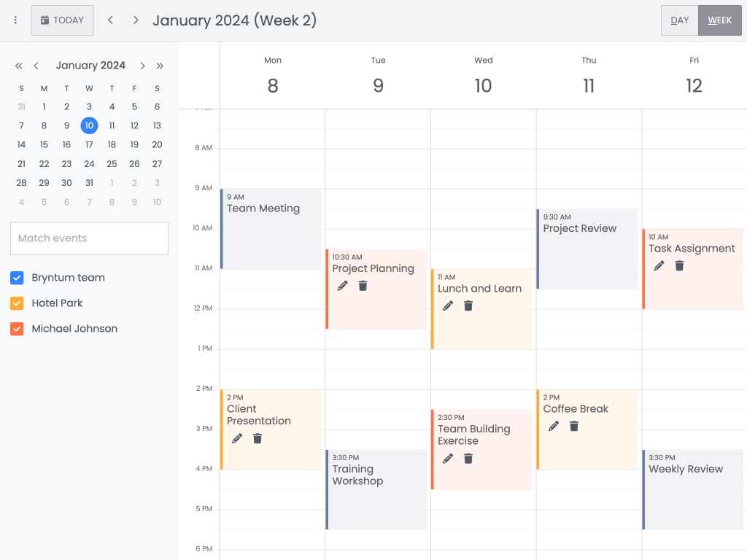747x560 pixels.
Task: Select January 15 in mini calendar
Action: pos(44,145)
